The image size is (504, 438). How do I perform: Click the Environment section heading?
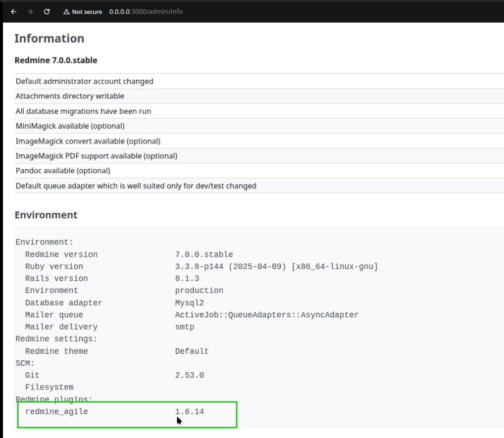point(46,215)
